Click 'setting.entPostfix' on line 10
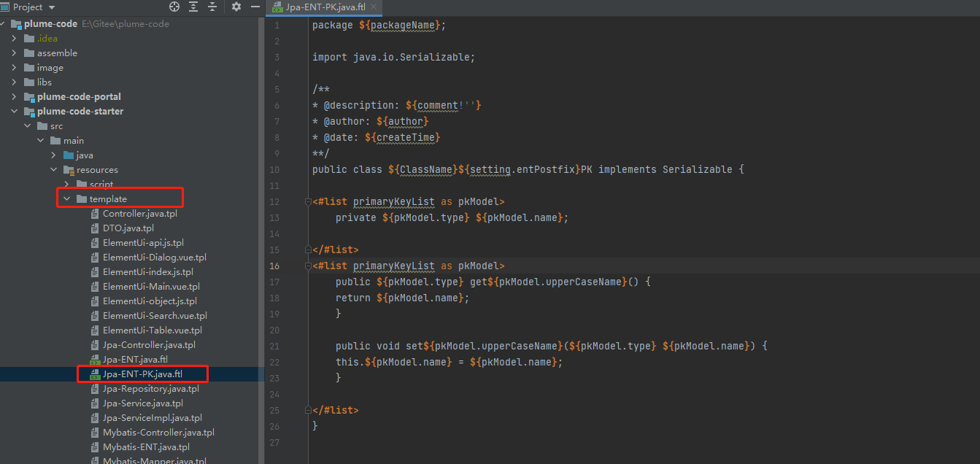Screen dimensions: 980x464 pos(522,169)
